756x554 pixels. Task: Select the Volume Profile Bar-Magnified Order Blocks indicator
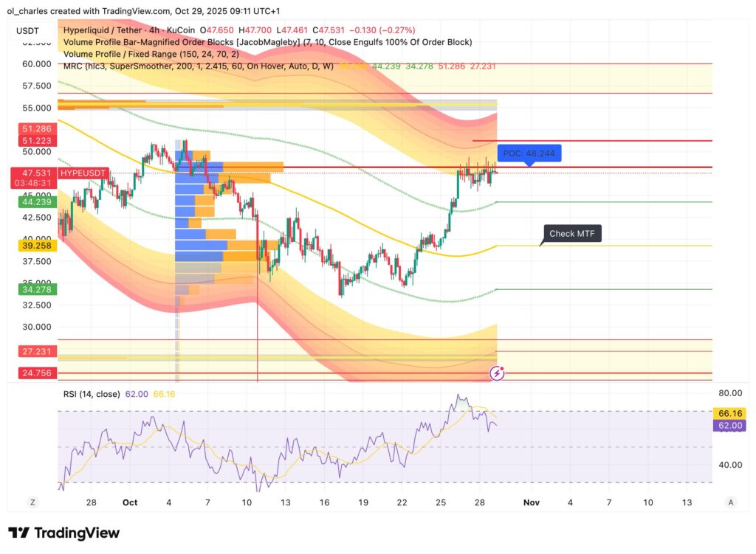coord(267,42)
